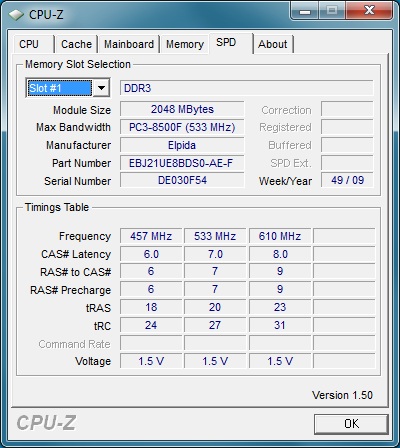Viewport: 400px width, 448px height.
Task: Click the CAS# Latency 7.0 cell
Action: pos(215,254)
